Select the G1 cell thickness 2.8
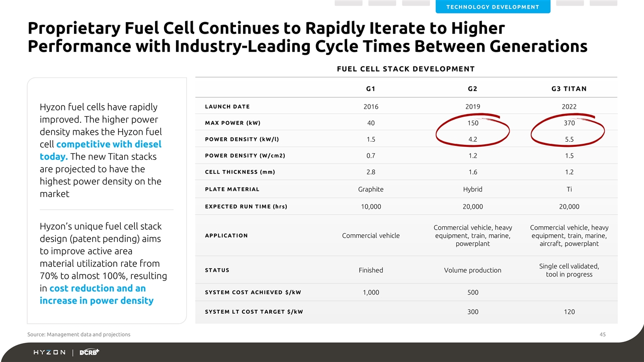The height and width of the screenshot is (362, 644). 371,172
